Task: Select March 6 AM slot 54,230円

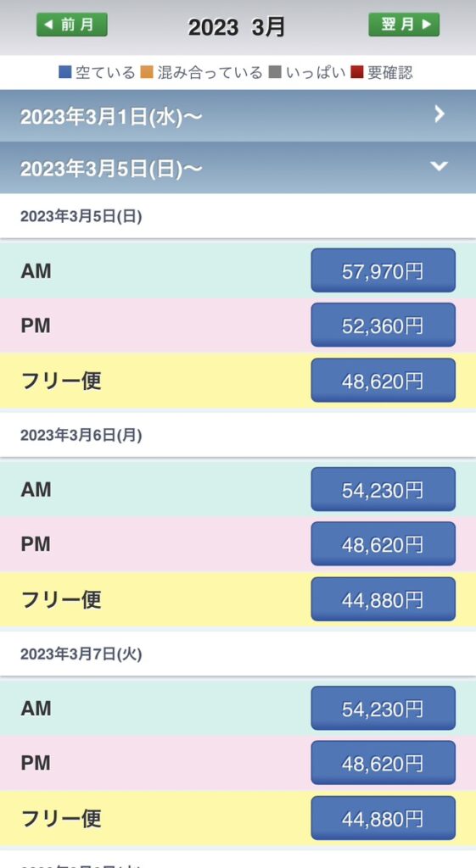Action: 383,489
